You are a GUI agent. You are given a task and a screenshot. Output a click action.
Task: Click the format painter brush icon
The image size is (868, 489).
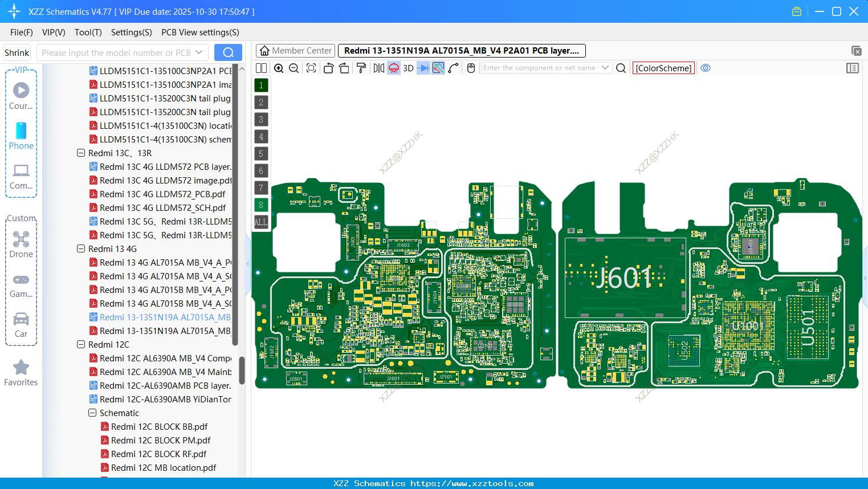click(x=361, y=68)
